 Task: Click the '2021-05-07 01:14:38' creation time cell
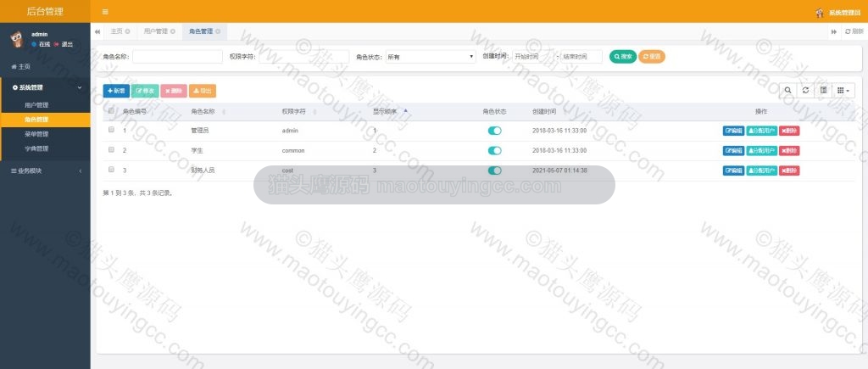pos(559,171)
